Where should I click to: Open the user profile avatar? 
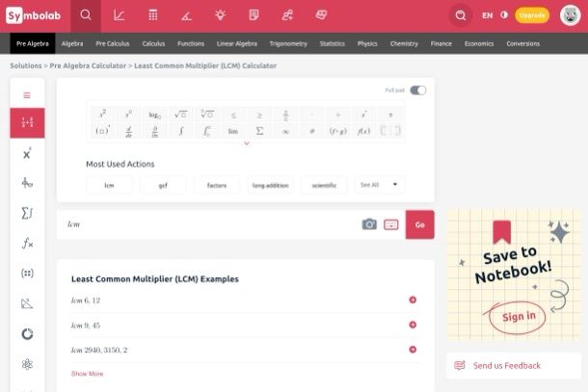click(570, 15)
